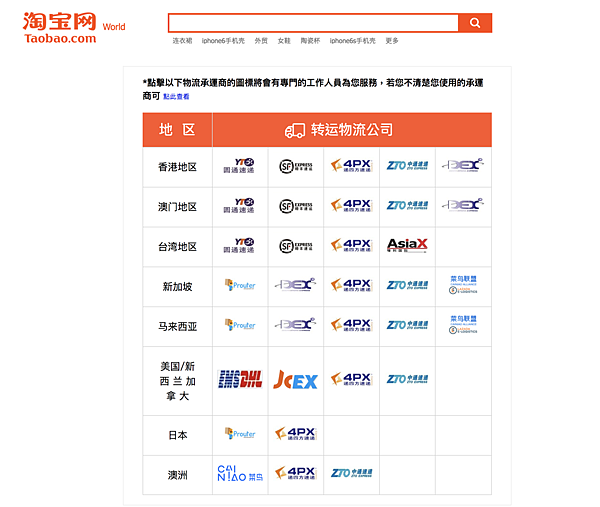Click the 澳洲 region cell
Screen dimensions: 600x507
point(178,475)
